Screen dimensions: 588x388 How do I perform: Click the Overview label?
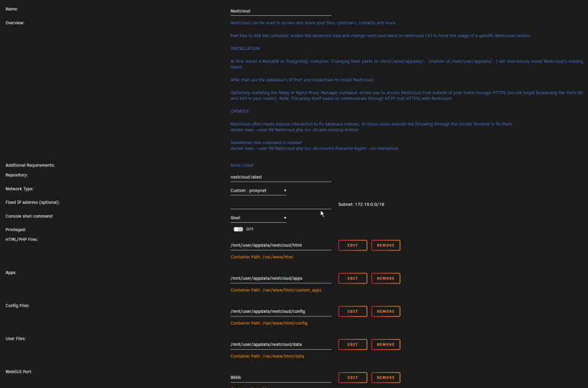tap(15, 23)
